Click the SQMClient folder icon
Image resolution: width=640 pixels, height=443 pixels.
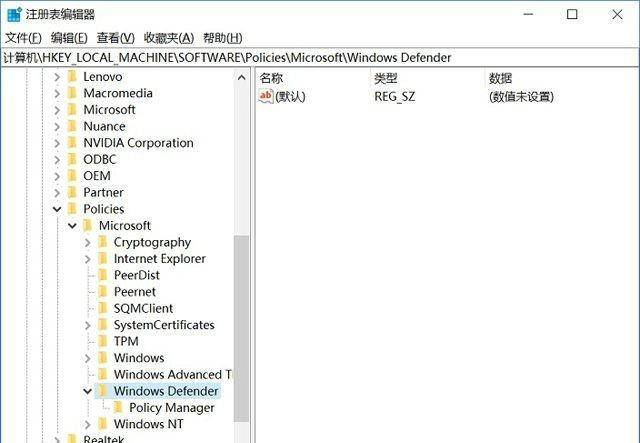[x=103, y=308]
